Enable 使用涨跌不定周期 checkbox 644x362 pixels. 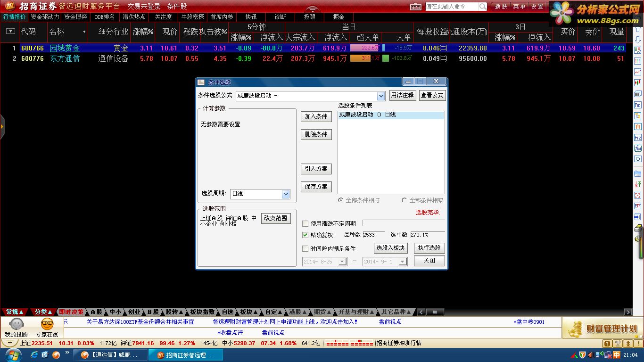click(x=305, y=223)
